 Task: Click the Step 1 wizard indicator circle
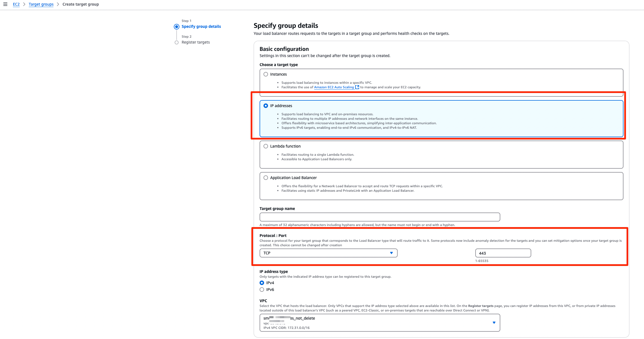point(177,27)
